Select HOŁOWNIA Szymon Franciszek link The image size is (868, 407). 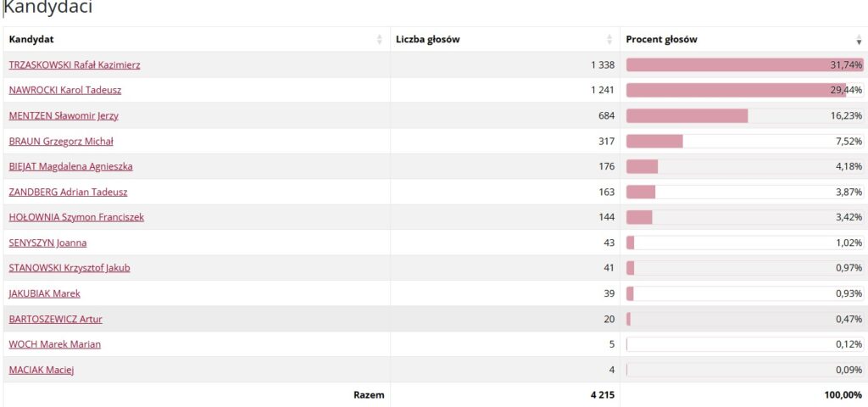click(x=76, y=217)
